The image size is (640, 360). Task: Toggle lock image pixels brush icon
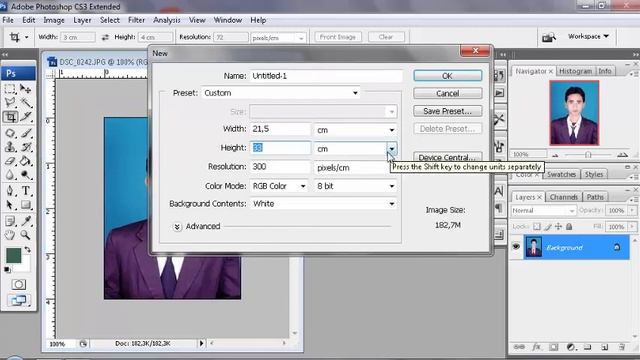[x=547, y=227]
